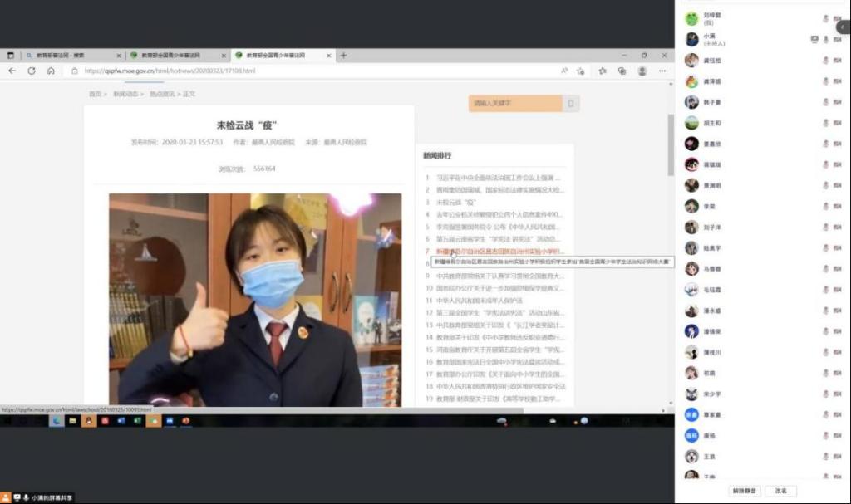Click the keyword search submit icon
This screenshot has width=851, height=504.
(x=570, y=104)
